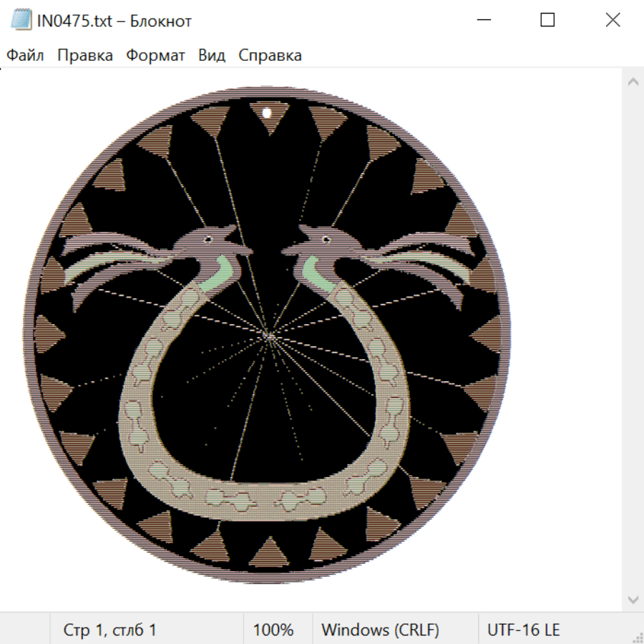
Task: Click the resize grip in the status bar corner
Action: 637,636
